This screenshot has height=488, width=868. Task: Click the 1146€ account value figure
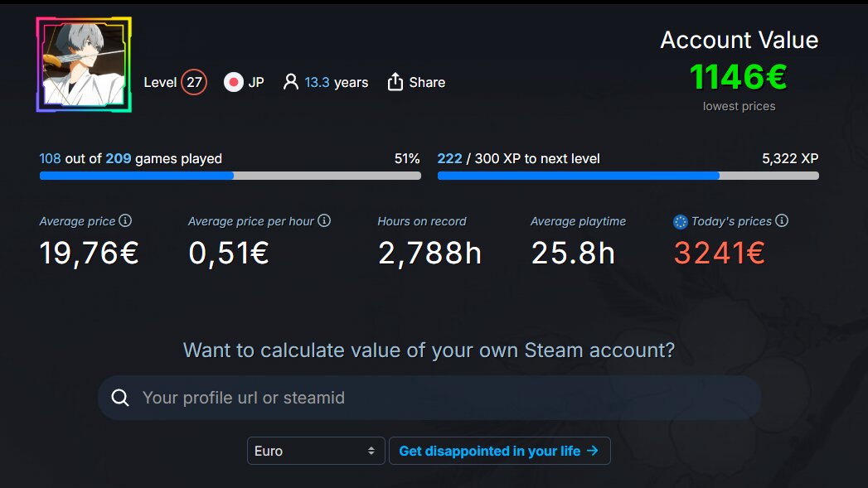tap(739, 77)
